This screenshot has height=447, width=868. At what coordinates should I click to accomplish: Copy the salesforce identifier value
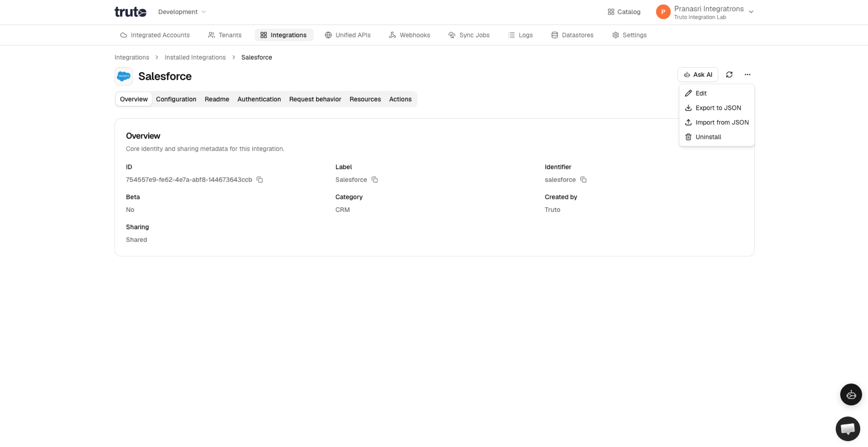[x=583, y=180]
